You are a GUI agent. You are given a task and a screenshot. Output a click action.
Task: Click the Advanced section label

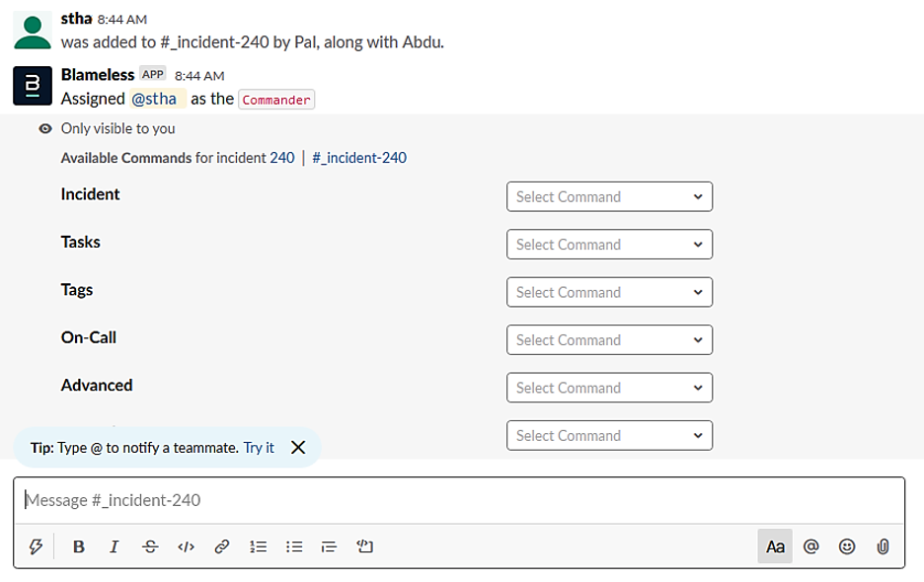tap(97, 386)
